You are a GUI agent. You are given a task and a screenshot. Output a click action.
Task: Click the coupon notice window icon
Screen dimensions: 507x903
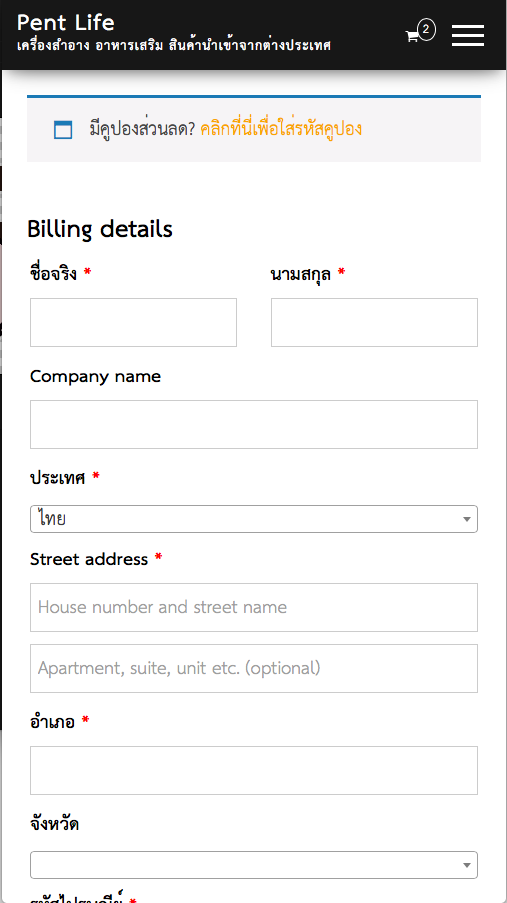pyautogui.click(x=63, y=130)
